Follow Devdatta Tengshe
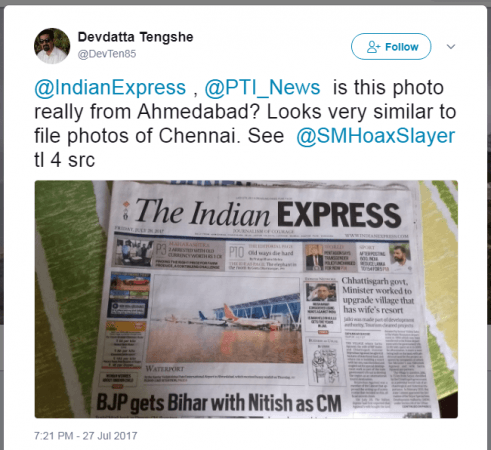 pos(391,47)
